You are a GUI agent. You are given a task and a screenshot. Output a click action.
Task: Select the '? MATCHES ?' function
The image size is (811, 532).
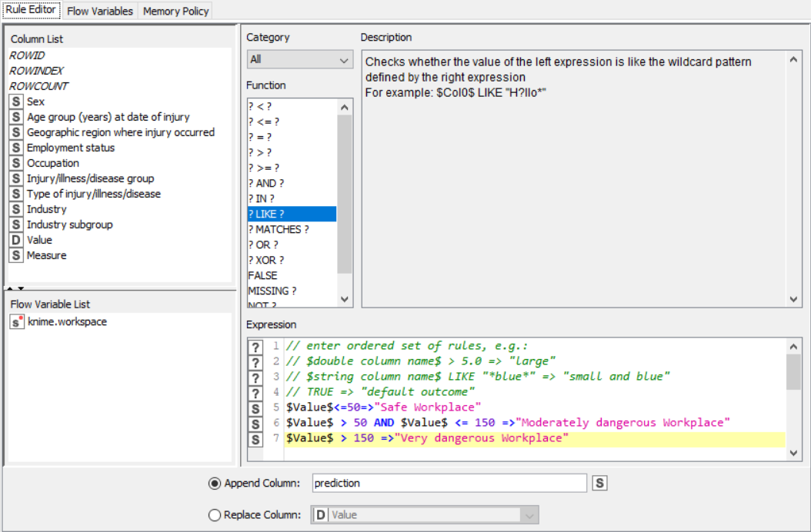tap(292, 230)
